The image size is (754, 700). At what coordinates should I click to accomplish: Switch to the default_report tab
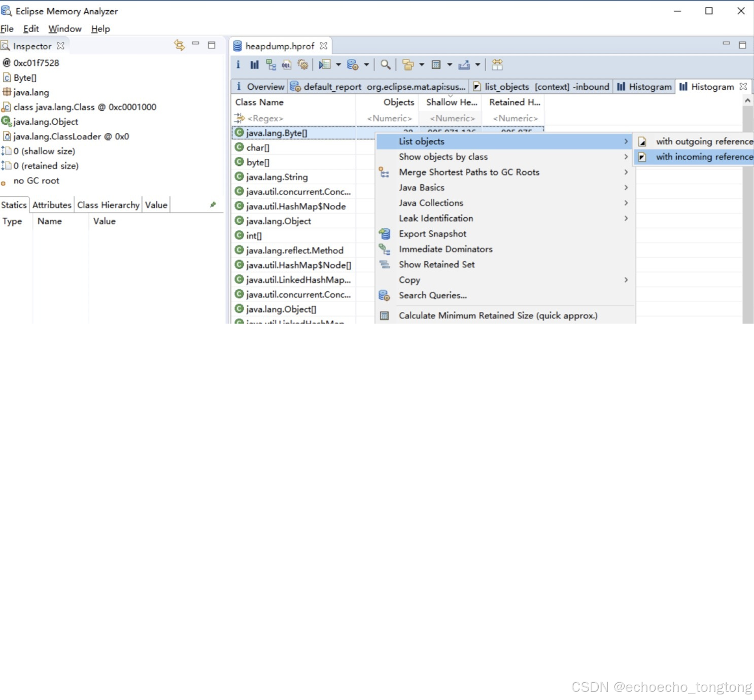[x=378, y=87]
